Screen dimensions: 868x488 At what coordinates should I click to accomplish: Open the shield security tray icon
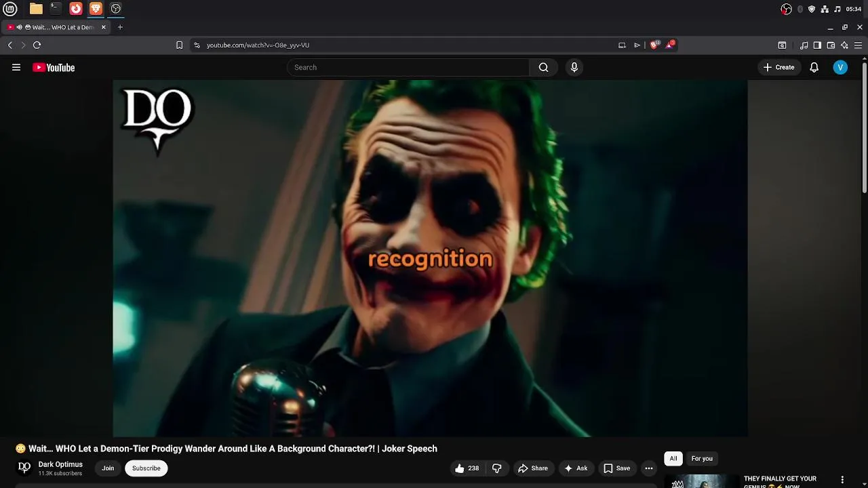[812, 9]
